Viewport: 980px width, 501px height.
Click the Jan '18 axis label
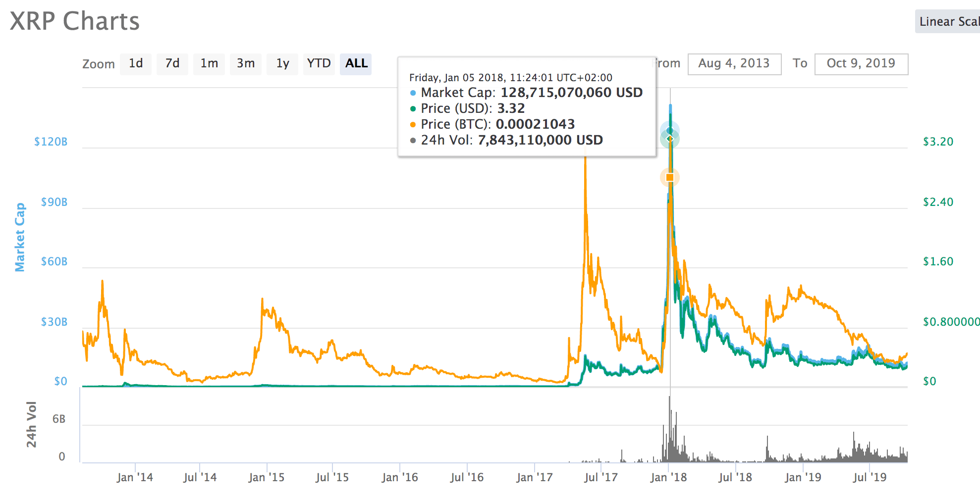(669, 477)
